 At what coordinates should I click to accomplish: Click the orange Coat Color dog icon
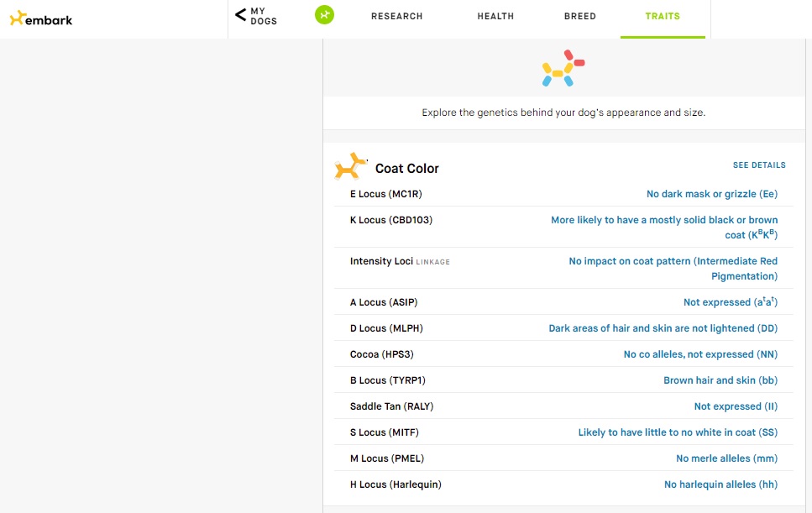(351, 166)
